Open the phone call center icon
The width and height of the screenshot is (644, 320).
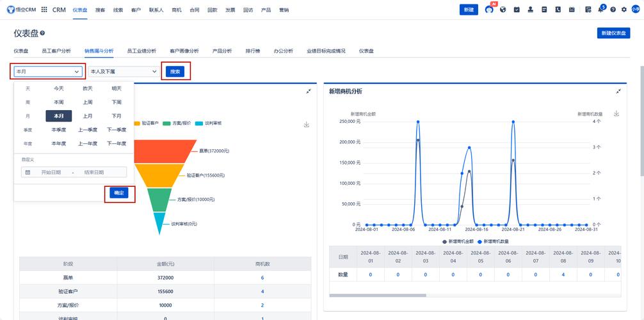click(x=558, y=10)
